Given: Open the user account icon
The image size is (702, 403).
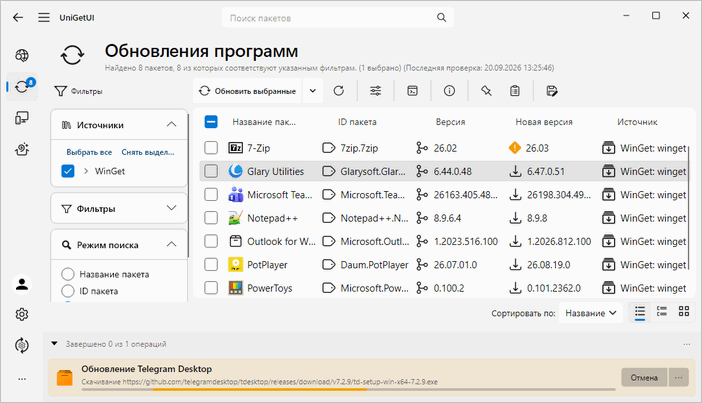Looking at the screenshot, I should click(22, 284).
